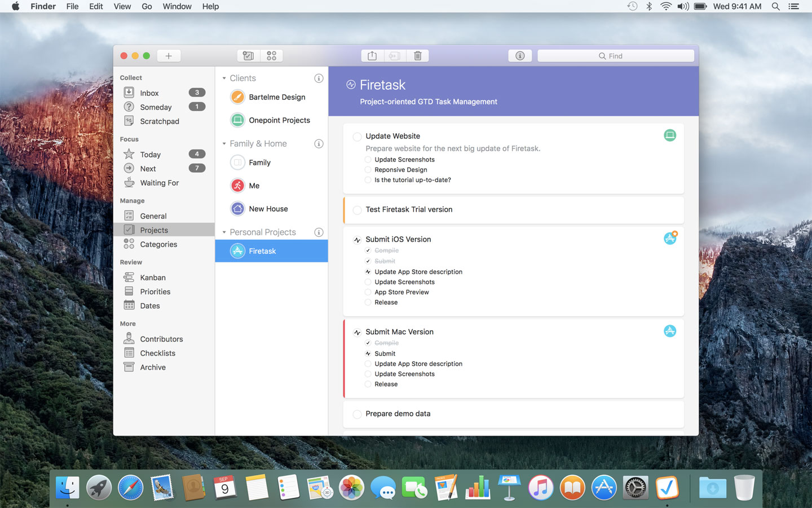Open the Edit menu
Screen dimensions: 812x508
[96, 6]
